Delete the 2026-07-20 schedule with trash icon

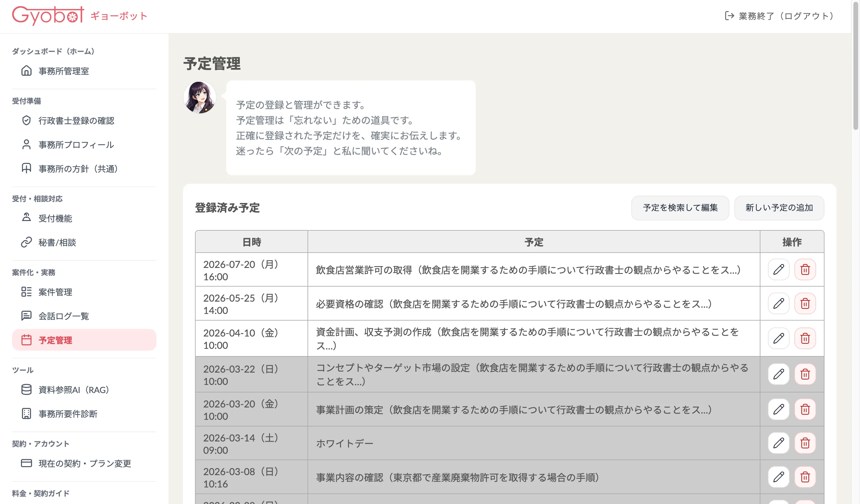[x=805, y=269]
